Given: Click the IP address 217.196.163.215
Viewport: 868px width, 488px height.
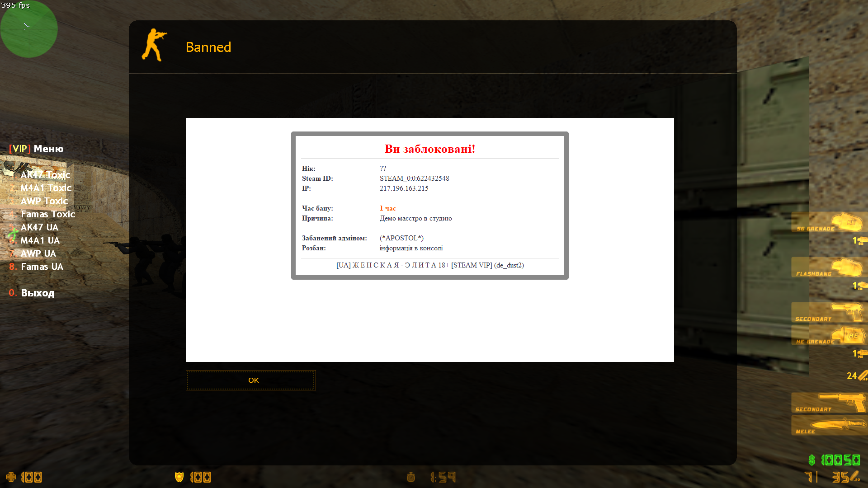Looking at the screenshot, I should pos(404,188).
